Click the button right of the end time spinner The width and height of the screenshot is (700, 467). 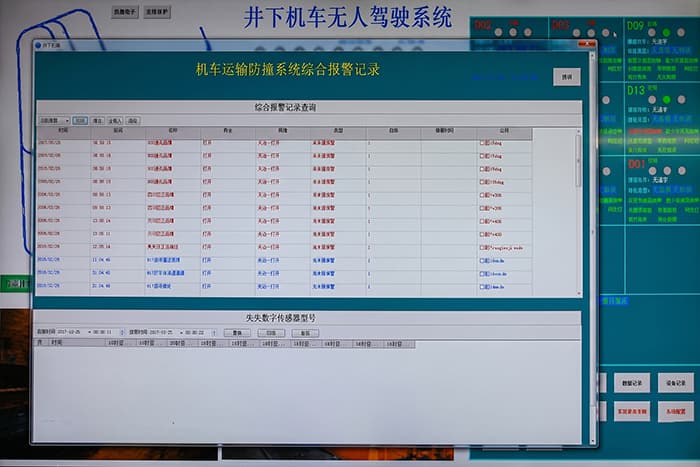237,333
